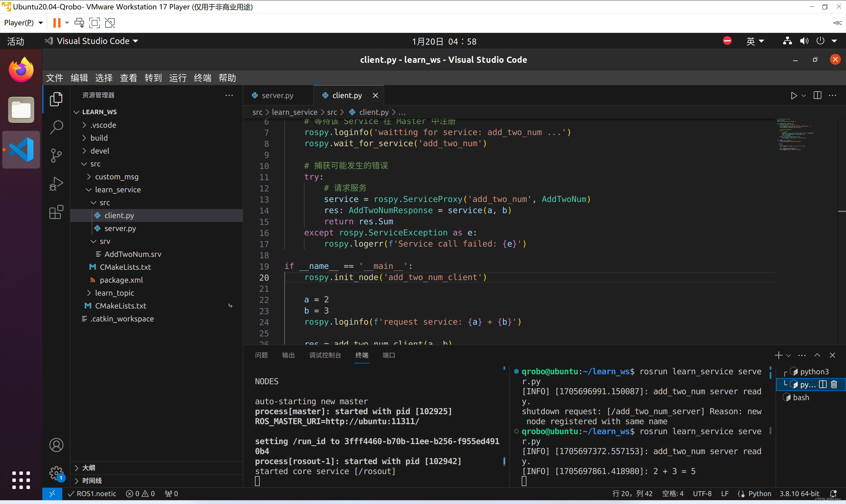The image size is (846, 504).
Task: Open the Source Control view
Action: tap(56, 155)
